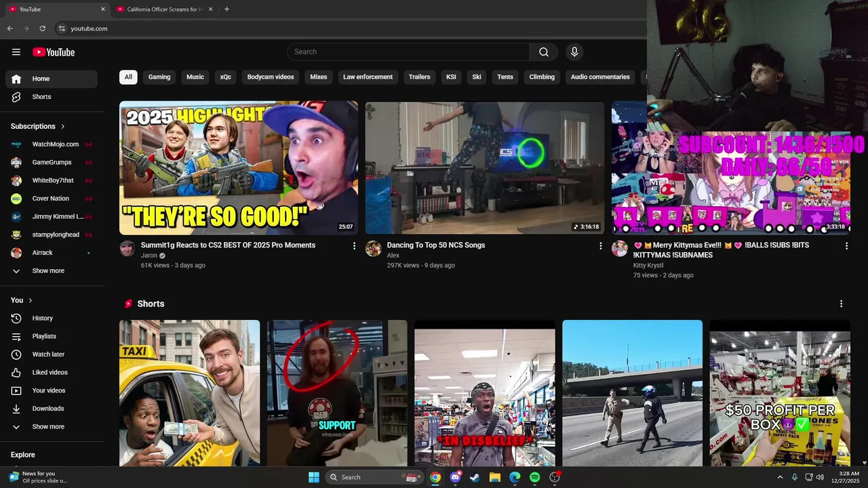Open more options for Merry Kittymas Eve video
868x488 pixels.
coord(846,246)
